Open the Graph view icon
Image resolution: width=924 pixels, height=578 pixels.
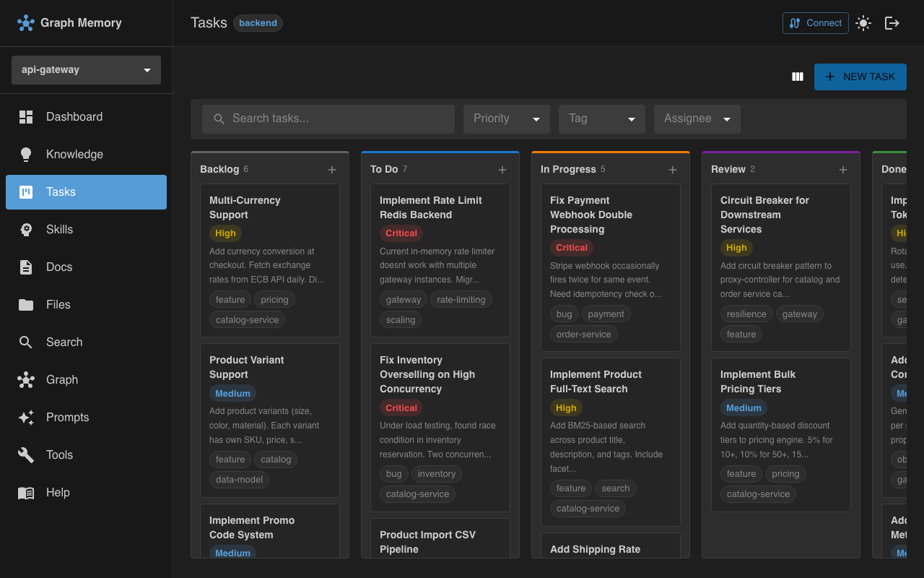(26, 379)
